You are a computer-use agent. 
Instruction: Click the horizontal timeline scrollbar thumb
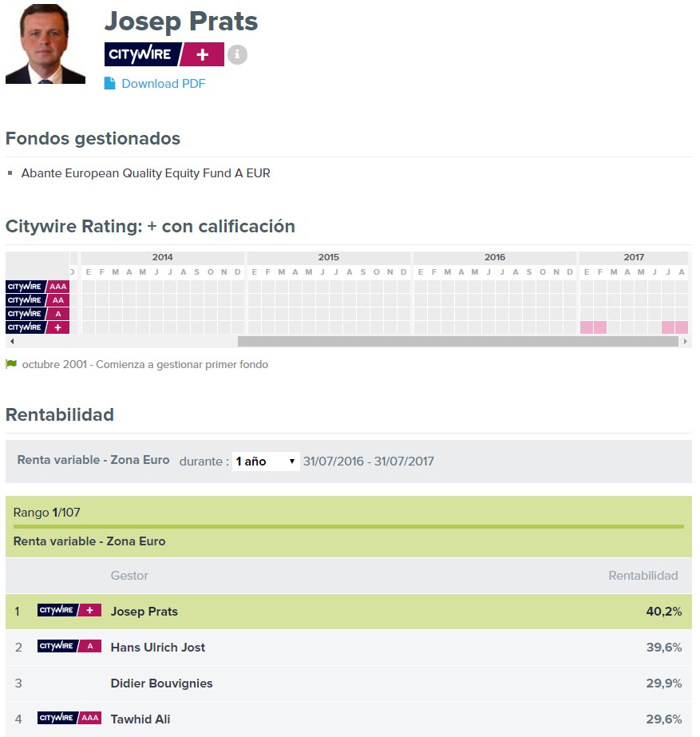coord(458,341)
